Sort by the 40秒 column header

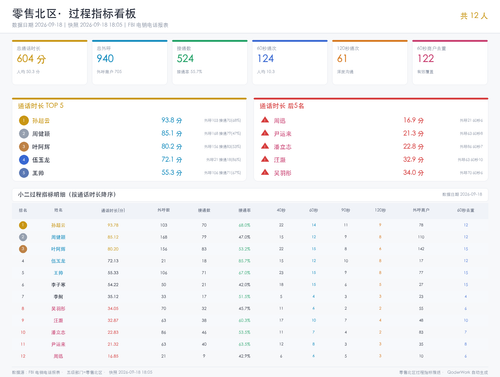coord(281,210)
